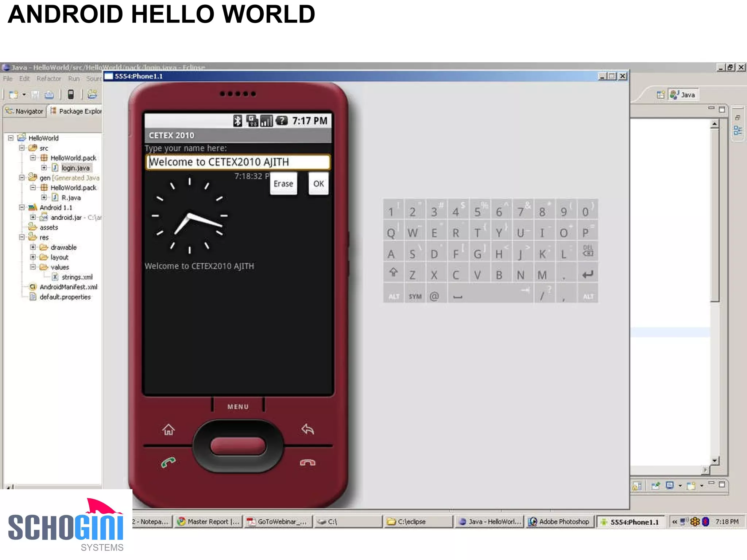This screenshot has height=560, width=747.
Task: Switch to the Navigator tab
Action: (x=24, y=111)
